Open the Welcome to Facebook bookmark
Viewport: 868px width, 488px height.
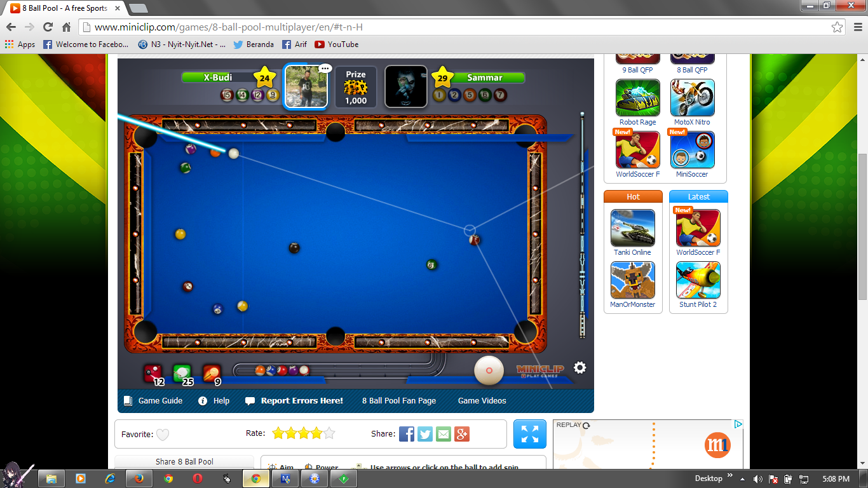click(x=86, y=44)
